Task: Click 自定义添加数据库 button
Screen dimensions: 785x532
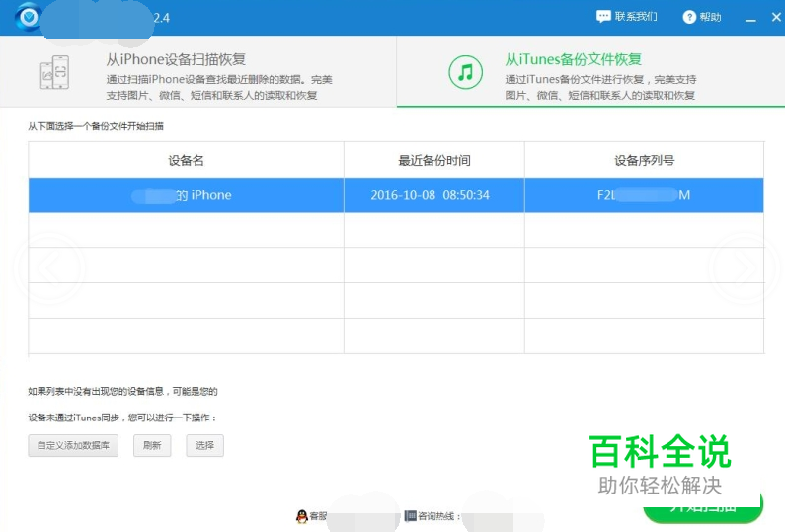Action: point(73,445)
